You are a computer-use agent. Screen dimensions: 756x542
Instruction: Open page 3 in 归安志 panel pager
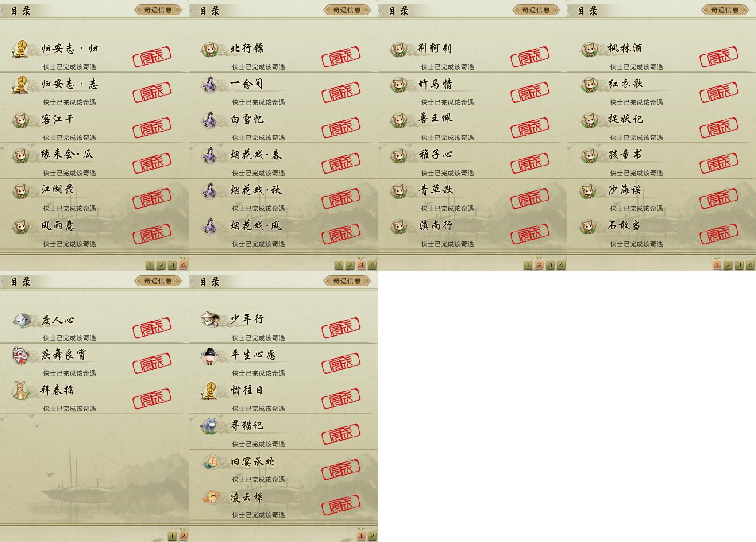click(x=172, y=265)
